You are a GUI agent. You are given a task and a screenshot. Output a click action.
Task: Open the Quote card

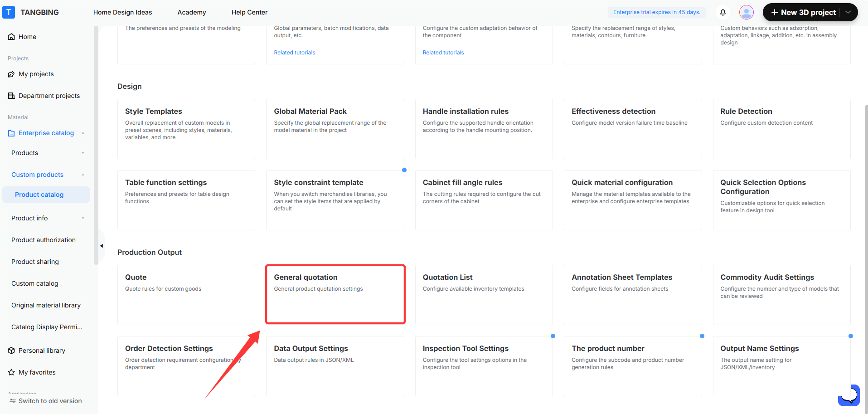pyautogui.click(x=186, y=295)
